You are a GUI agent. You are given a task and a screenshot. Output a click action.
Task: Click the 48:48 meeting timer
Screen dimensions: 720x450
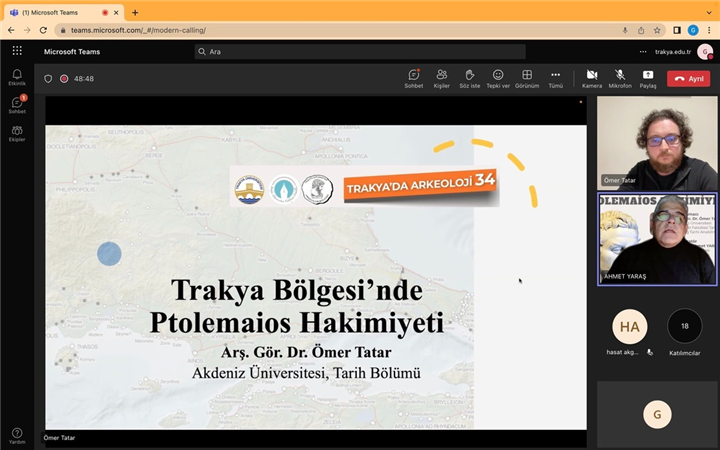pos(84,79)
